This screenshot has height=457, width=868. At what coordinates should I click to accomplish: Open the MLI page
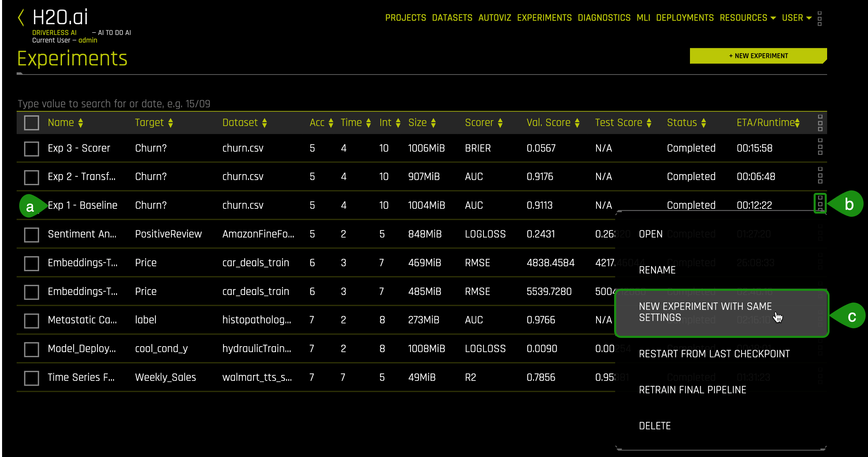tap(643, 18)
